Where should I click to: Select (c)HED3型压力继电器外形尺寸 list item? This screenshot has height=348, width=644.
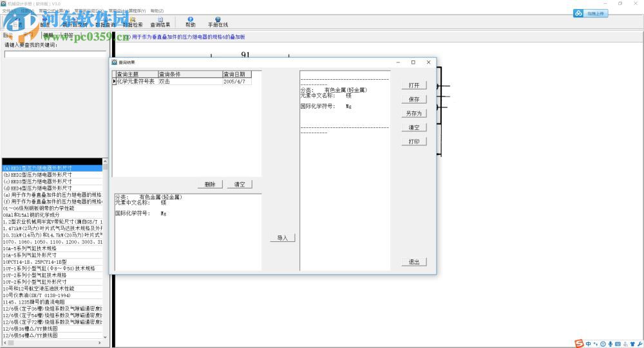[x=52, y=181]
